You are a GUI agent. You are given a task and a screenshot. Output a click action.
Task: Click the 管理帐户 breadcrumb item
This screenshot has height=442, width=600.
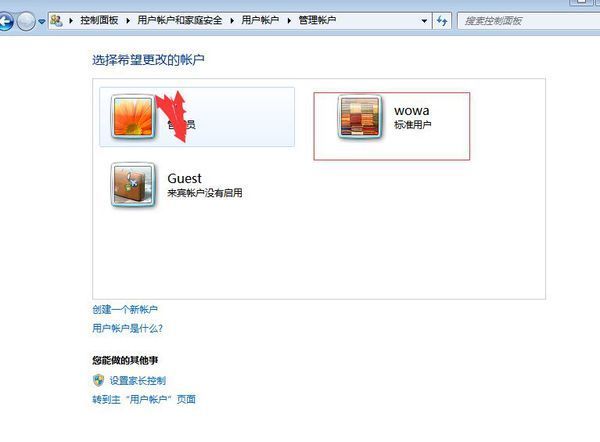pos(317,20)
